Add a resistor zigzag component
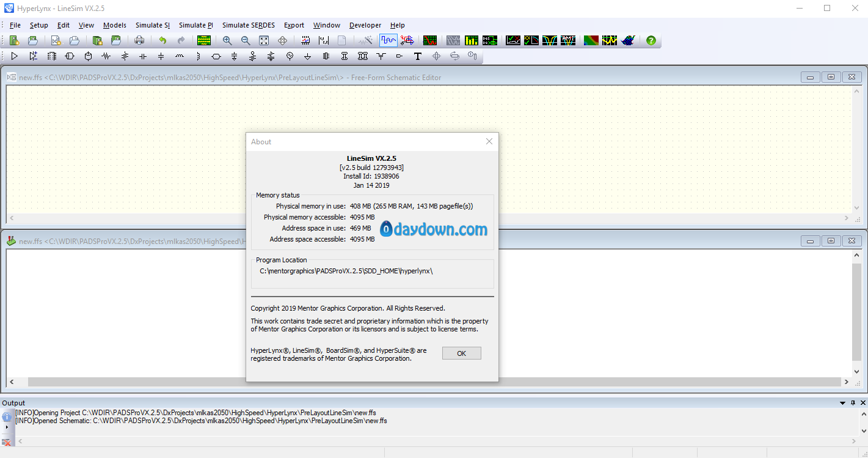The height and width of the screenshot is (458, 868). 106,56
